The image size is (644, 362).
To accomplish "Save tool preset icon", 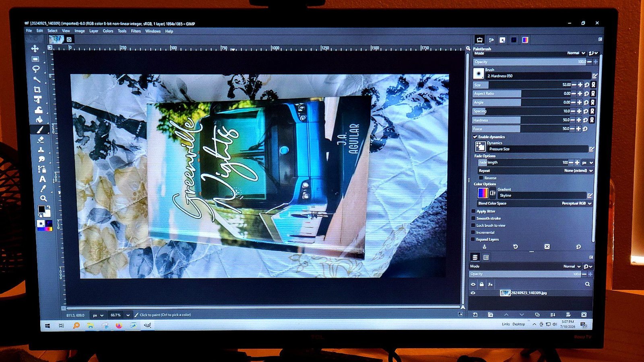I will click(x=484, y=247).
